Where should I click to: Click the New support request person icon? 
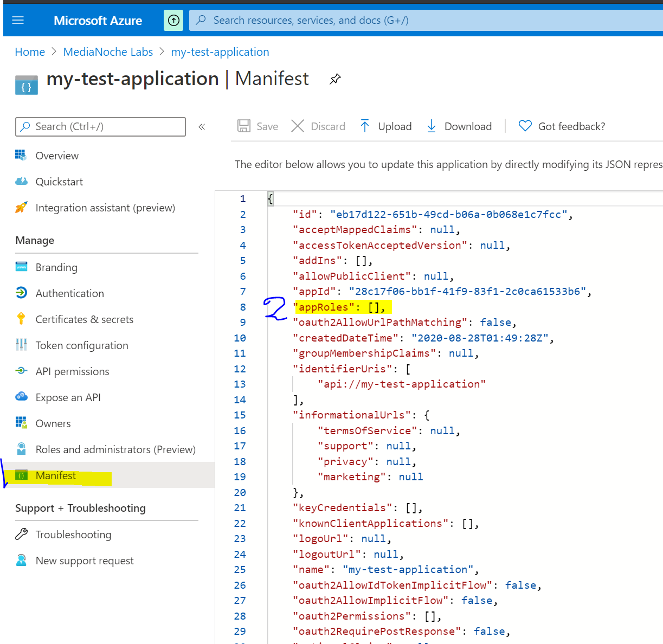21,561
